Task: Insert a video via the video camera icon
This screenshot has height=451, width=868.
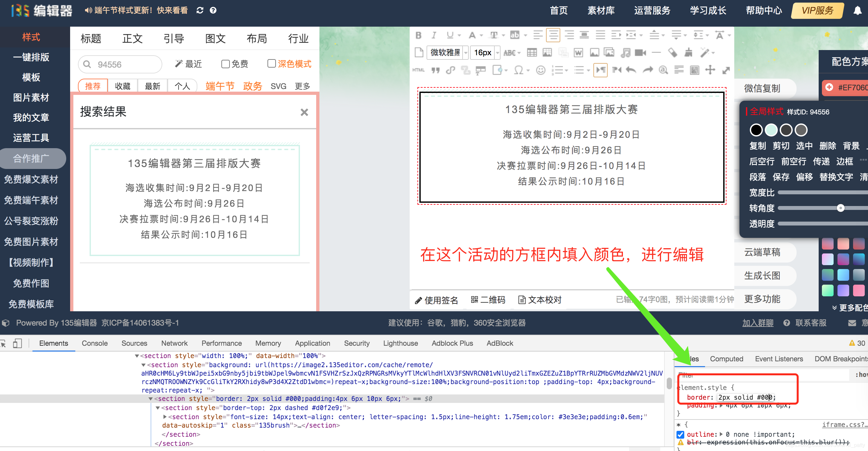Action: point(640,53)
